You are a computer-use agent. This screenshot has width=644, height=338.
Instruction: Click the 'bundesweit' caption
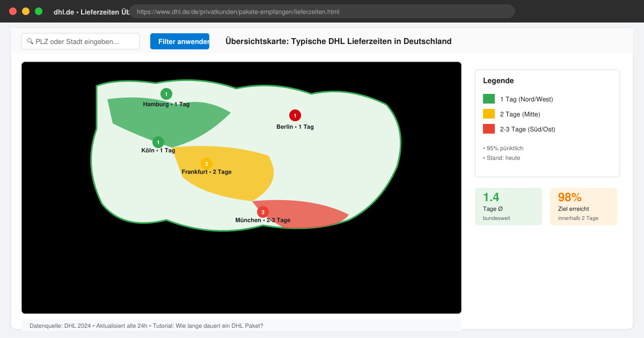click(496, 218)
